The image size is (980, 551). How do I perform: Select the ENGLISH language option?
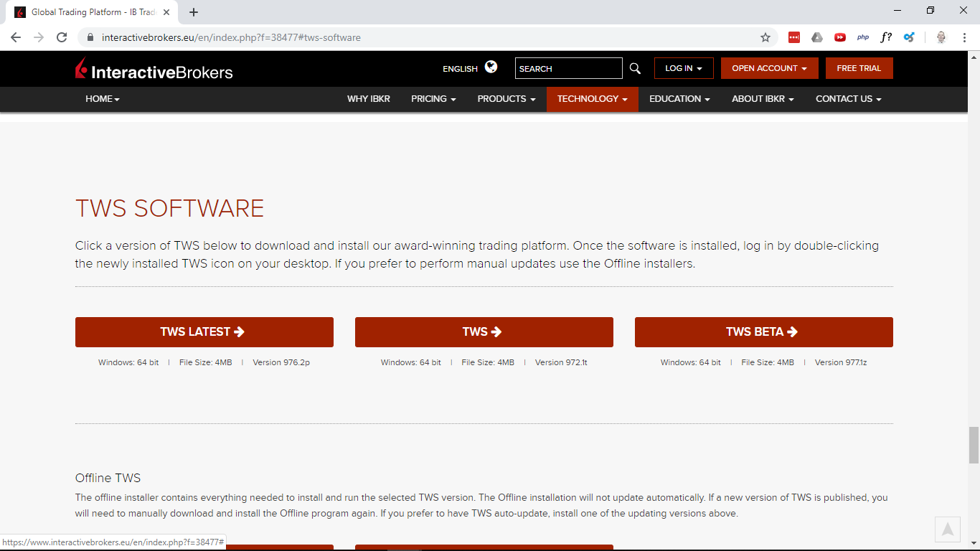(460, 69)
